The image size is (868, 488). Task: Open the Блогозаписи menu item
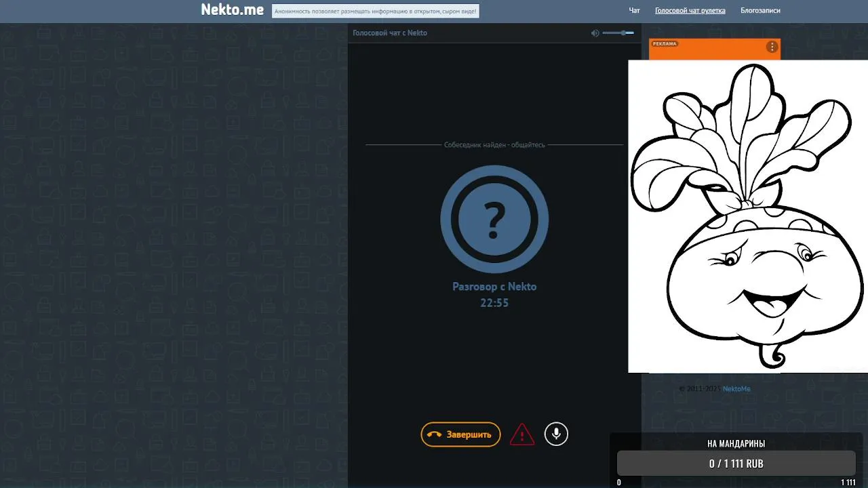(760, 11)
